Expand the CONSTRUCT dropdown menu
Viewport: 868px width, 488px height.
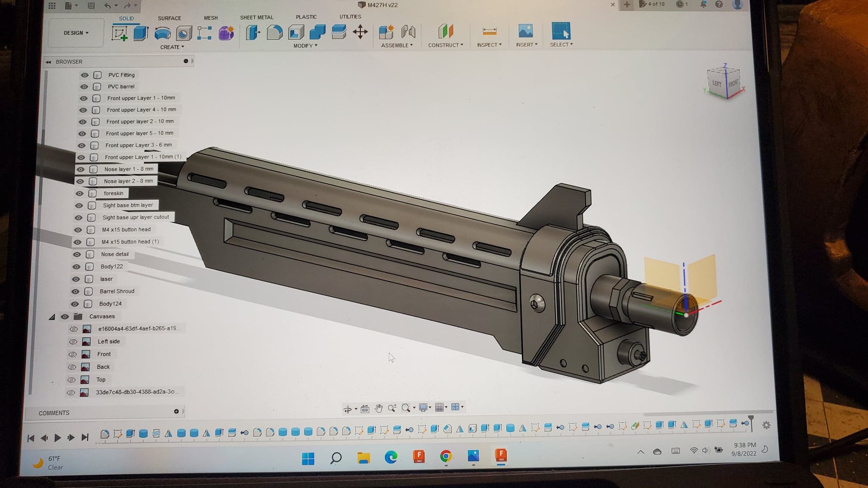(446, 45)
